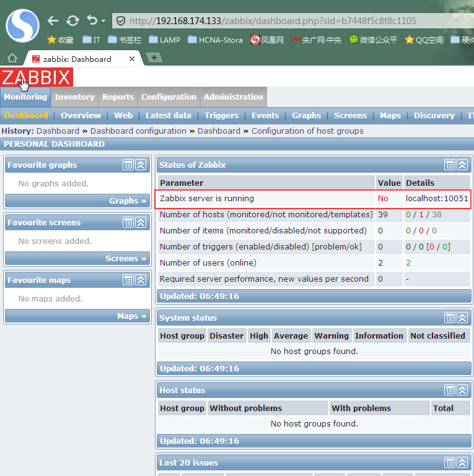Select the zabbix: Dashboard browser tab
The image size is (474, 476).
click(x=82, y=59)
